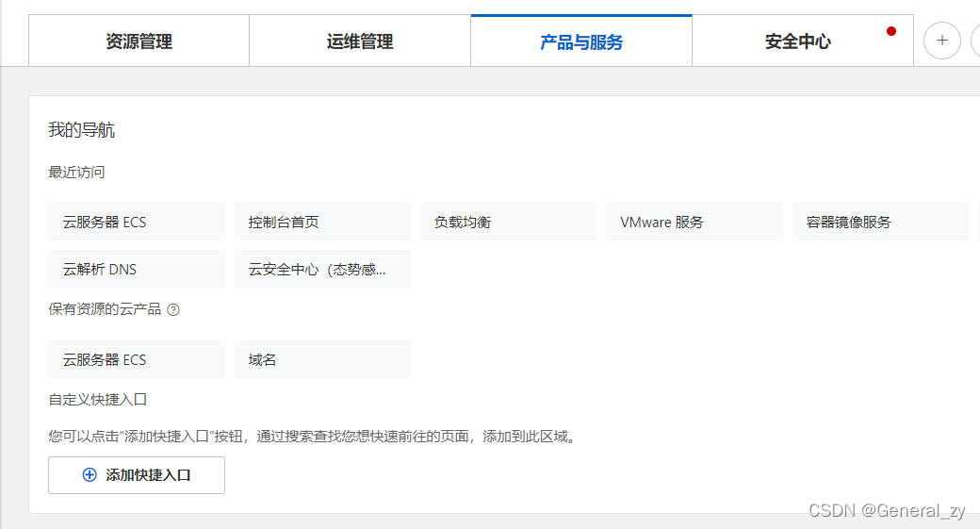Click the 您可以点击“添加快捷入口”按钮 hint text

[x=313, y=436]
